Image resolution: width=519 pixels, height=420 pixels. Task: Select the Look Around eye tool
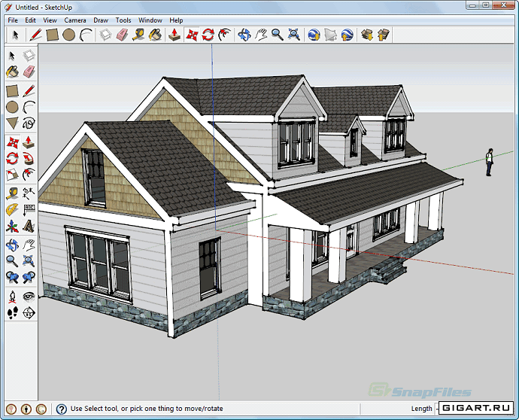tap(29, 297)
